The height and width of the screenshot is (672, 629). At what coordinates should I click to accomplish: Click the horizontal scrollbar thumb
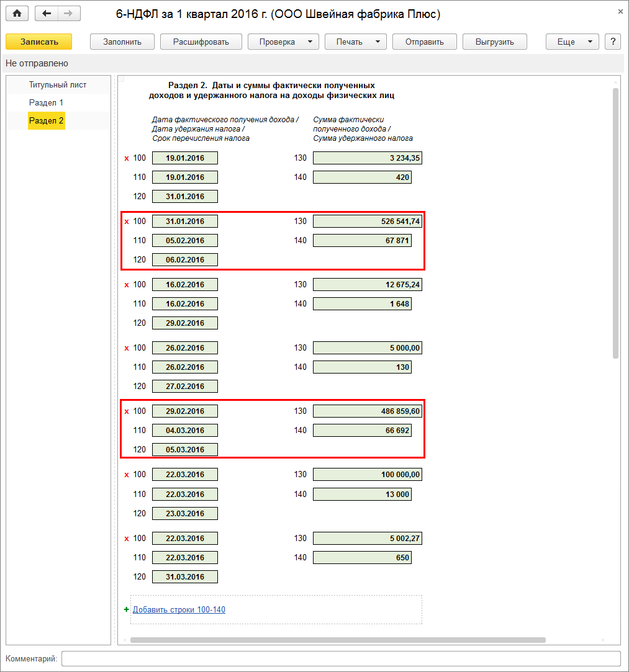338,640
